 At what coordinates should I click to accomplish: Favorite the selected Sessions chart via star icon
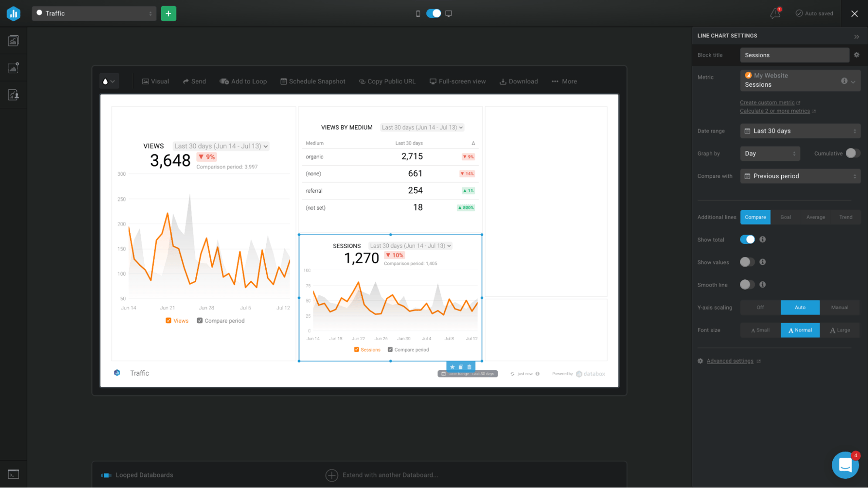[452, 367]
